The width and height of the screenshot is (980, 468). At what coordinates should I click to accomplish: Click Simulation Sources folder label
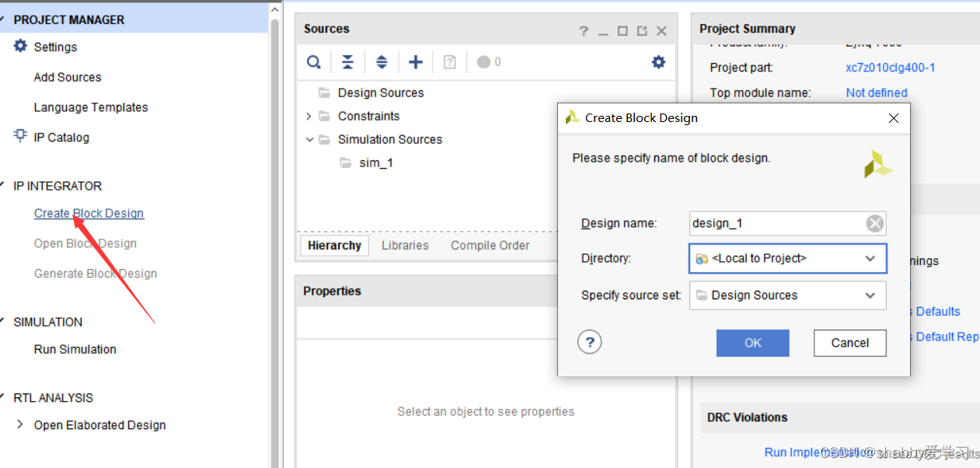click(390, 139)
